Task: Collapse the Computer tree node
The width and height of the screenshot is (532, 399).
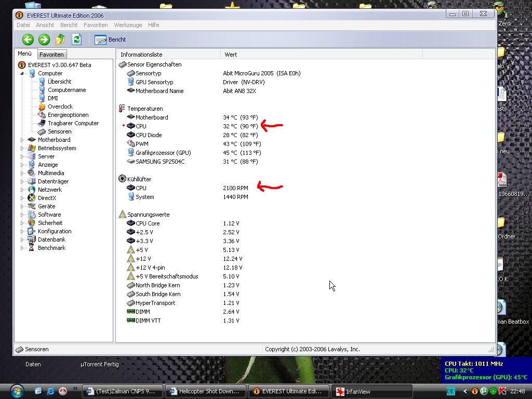Action: [22, 73]
